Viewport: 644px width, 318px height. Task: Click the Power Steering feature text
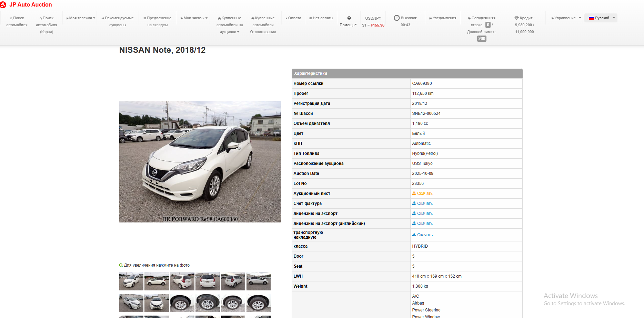(x=426, y=310)
